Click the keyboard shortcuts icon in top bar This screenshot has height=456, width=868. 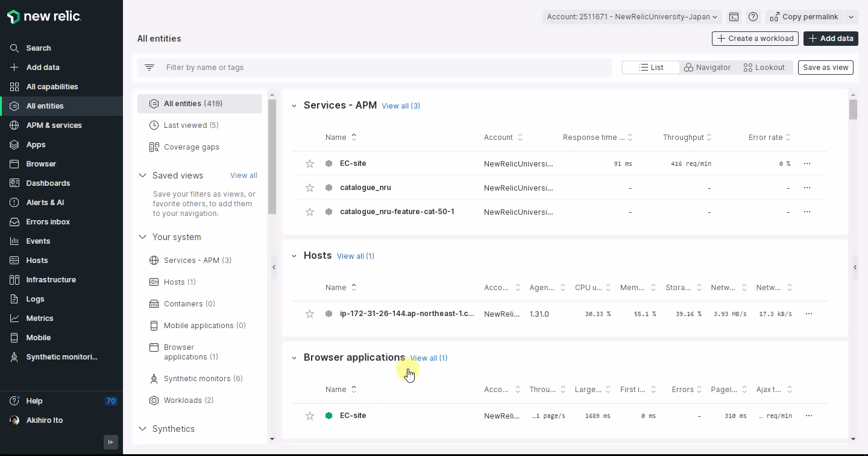[734, 17]
